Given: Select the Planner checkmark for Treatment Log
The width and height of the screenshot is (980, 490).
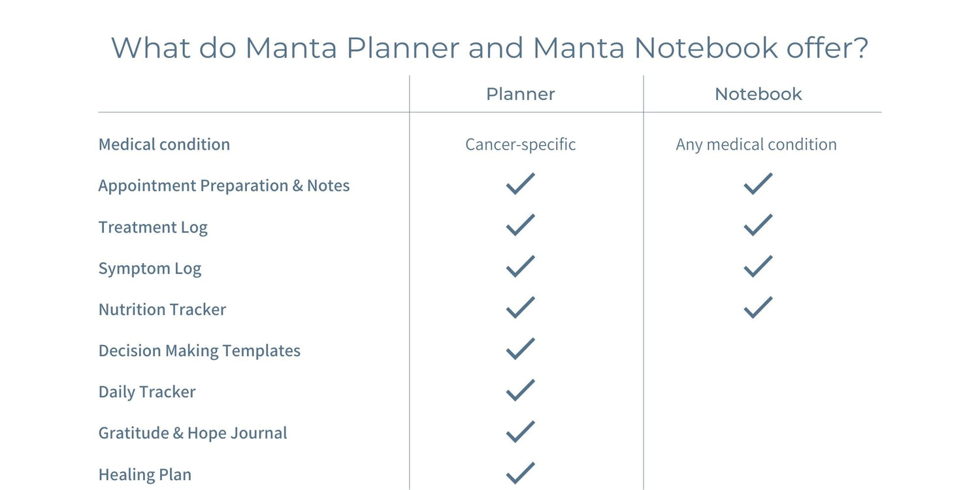Looking at the screenshot, I should 520,225.
